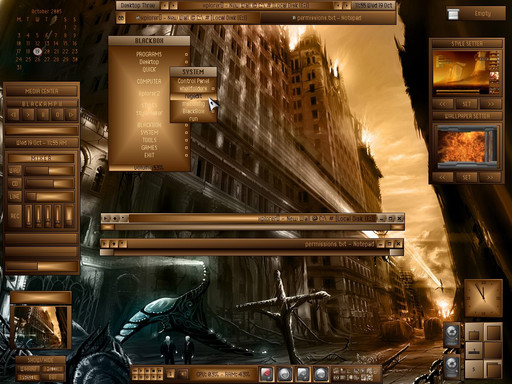512x384 pixels.
Task: Adjust the LINE volume slider
Action: coord(49,196)
